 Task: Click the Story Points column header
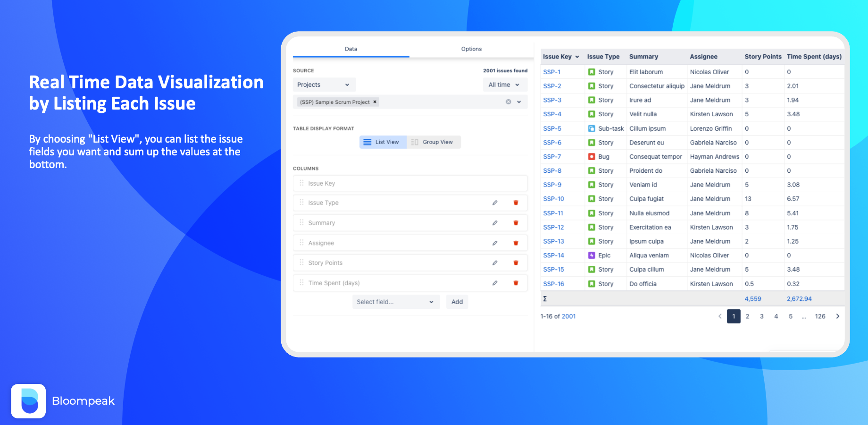pos(763,57)
